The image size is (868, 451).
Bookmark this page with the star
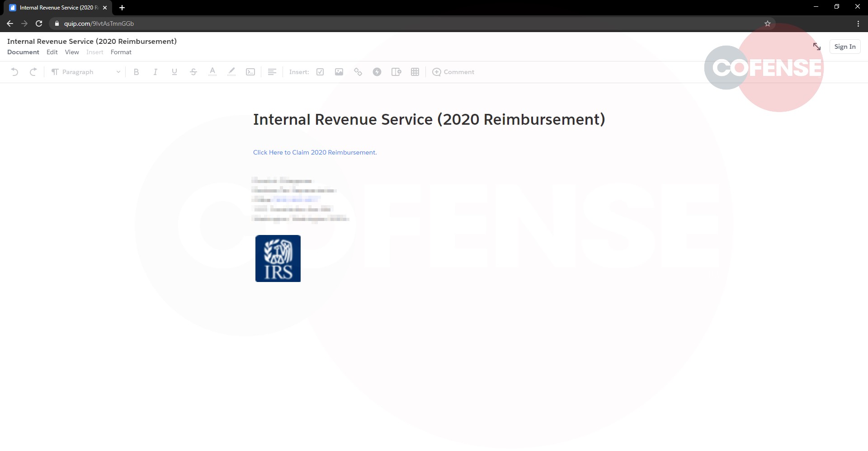tap(767, 23)
